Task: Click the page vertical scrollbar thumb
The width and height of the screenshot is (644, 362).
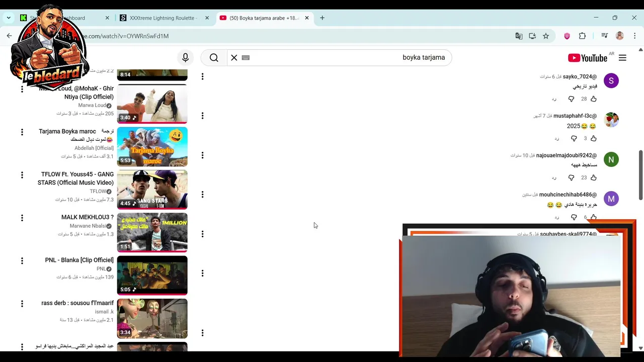Action: coord(640,174)
